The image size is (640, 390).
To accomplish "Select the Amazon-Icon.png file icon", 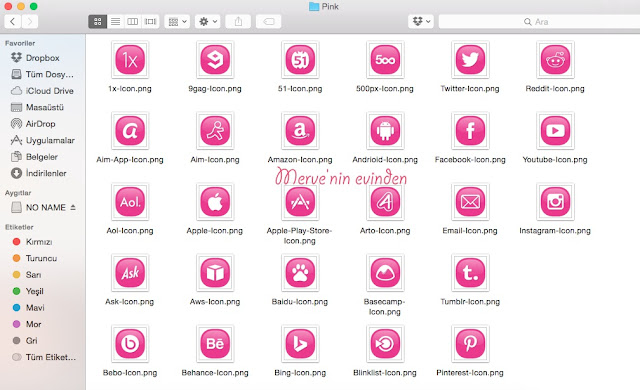I will click(300, 131).
